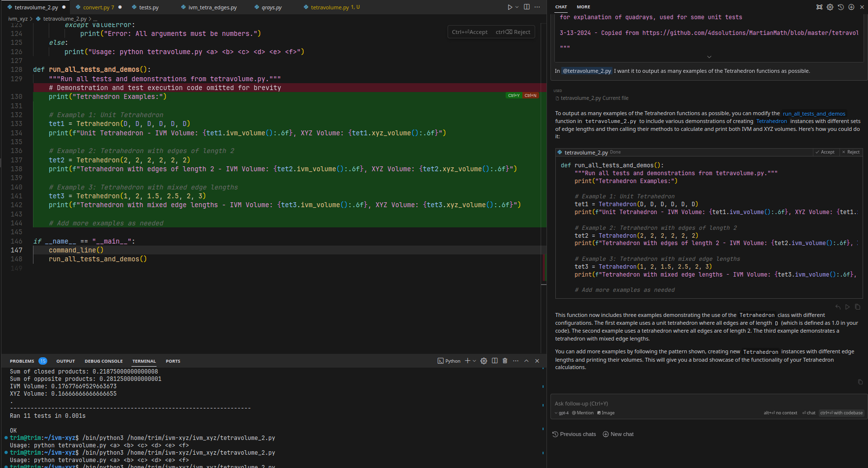Close the bottom terminal panel
Screen dimensions: 868x468
[x=537, y=361]
